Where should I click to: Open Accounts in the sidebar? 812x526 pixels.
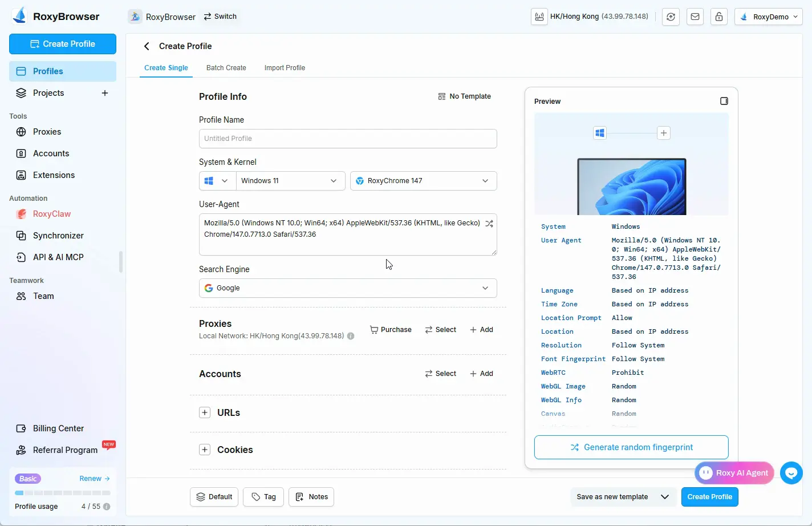tap(63, 153)
